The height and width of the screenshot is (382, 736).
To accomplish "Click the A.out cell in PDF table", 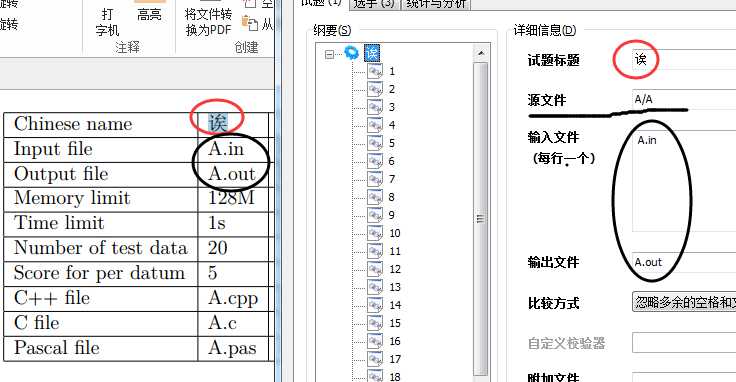I will coord(232,174).
